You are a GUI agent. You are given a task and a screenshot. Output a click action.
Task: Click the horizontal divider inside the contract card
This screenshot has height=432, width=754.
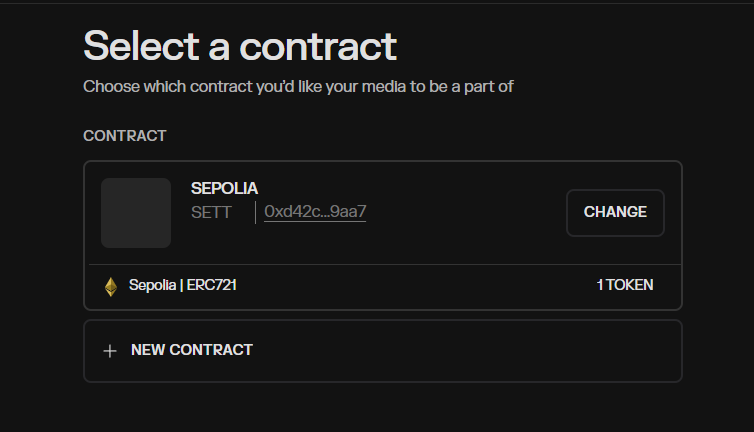tap(385, 264)
